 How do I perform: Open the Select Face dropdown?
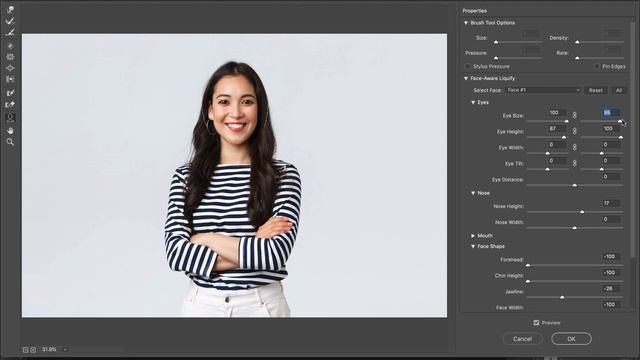(543, 90)
